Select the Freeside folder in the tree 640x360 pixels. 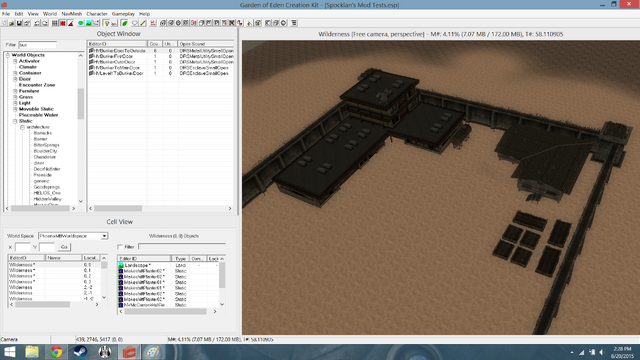[x=42, y=175]
